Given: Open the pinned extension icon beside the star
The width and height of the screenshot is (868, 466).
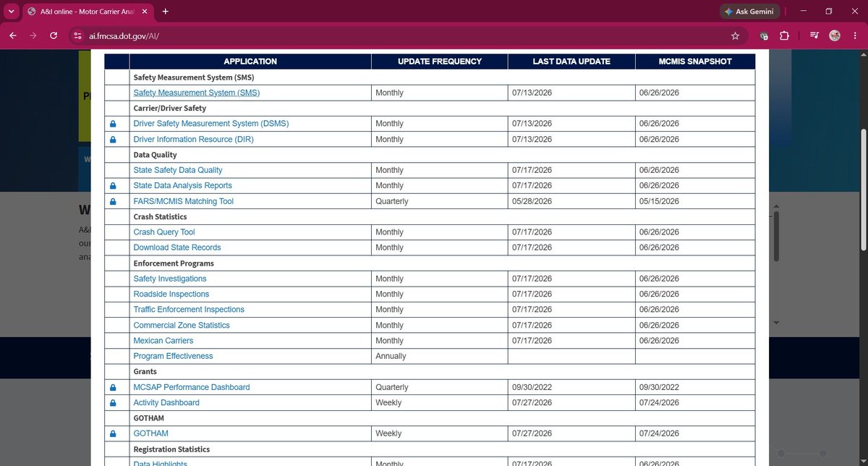Looking at the screenshot, I should point(764,35).
